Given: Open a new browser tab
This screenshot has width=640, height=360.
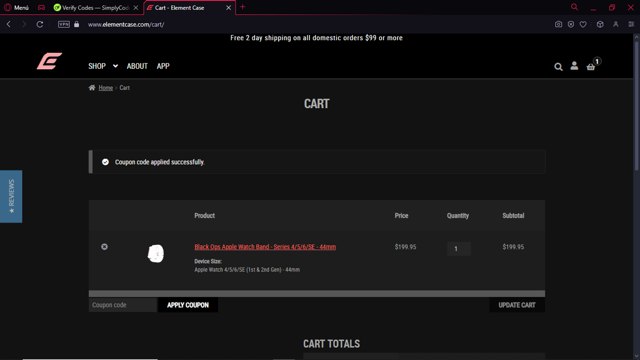Looking at the screenshot, I should (x=242, y=7).
